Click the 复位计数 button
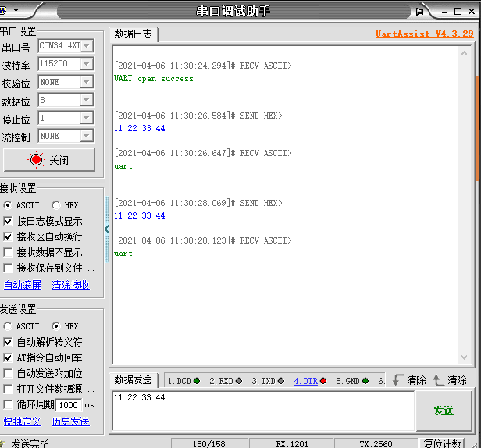The width and height of the screenshot is (481, 448). click(442, 443)
